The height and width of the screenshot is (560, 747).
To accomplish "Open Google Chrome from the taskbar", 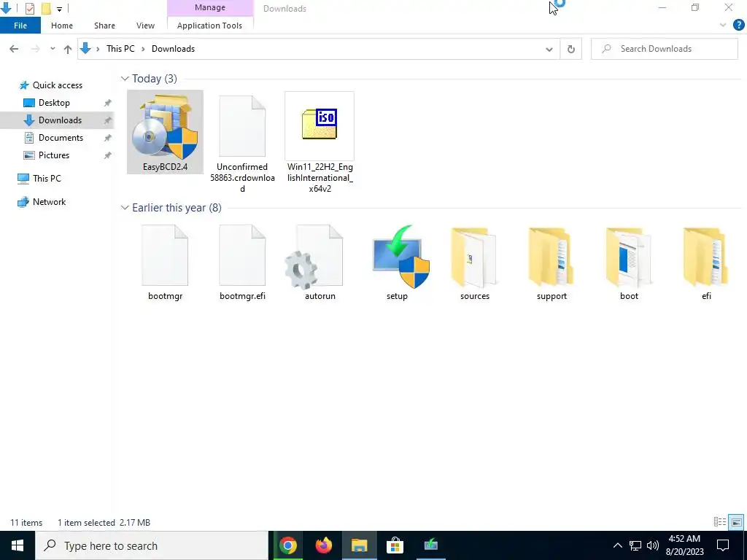I will [x=287, y=545].
